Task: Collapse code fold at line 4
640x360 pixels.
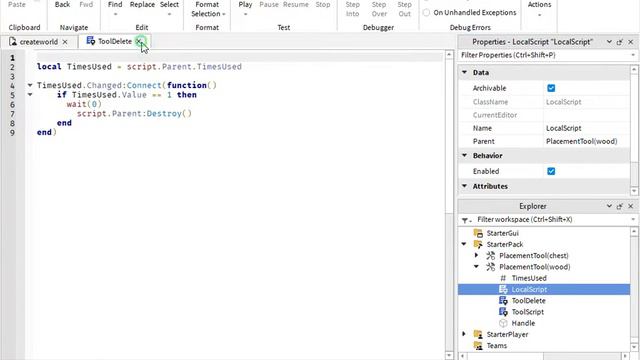Action: coord(30,85)
